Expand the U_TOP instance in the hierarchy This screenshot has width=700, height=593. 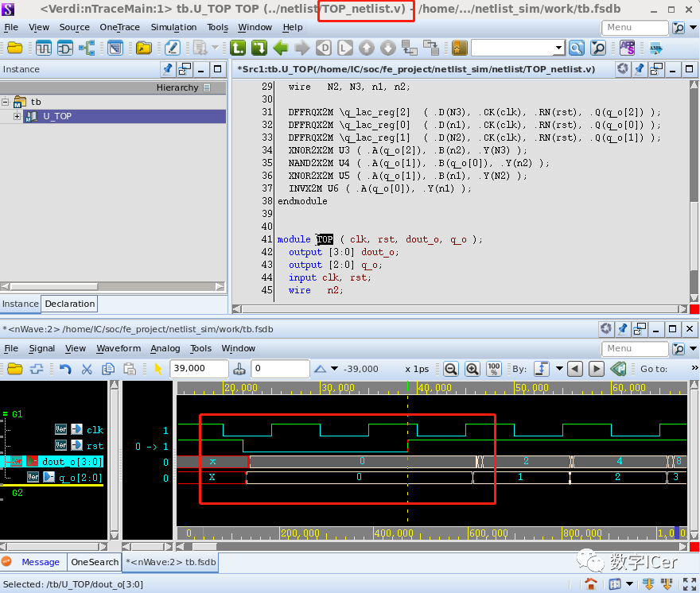[15, 116]
